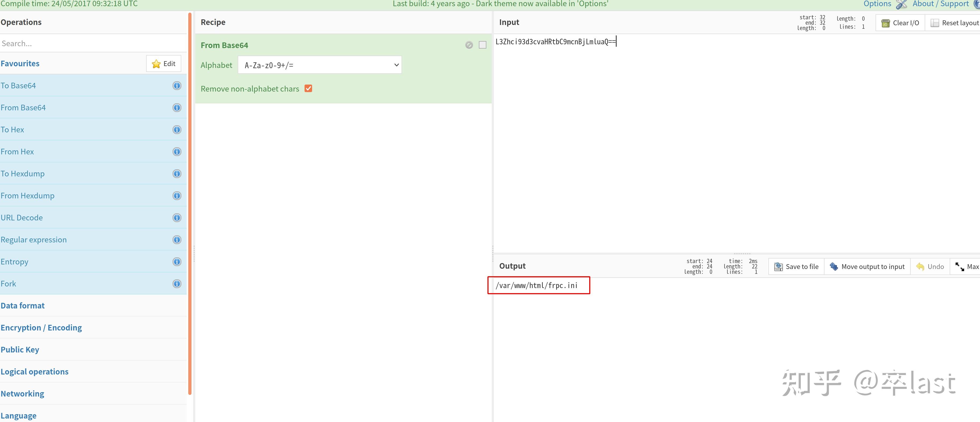Viewport: 980px width, 422px height.
Task: Toggle breakpoint checkbox on From Base64
Action: click(482, 45)
